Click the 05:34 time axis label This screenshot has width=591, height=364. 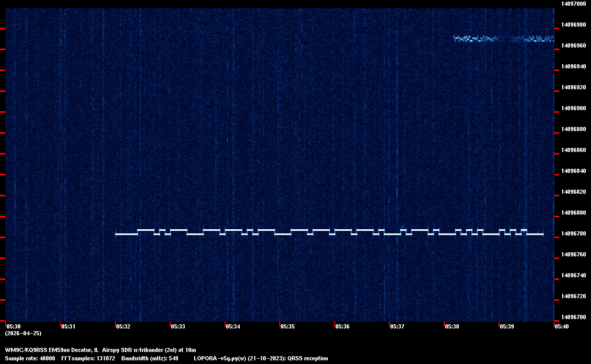[233, 326]
